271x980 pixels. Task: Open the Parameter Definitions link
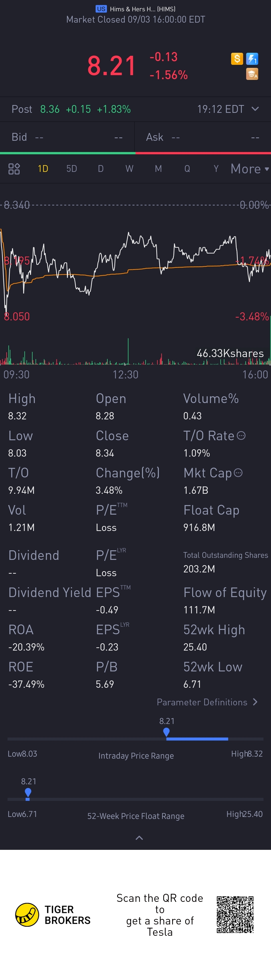pos(207,702)
